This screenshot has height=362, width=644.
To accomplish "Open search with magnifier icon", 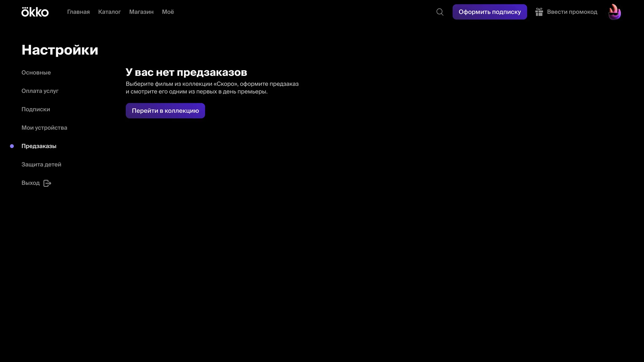I will click(x=440, y=12).
